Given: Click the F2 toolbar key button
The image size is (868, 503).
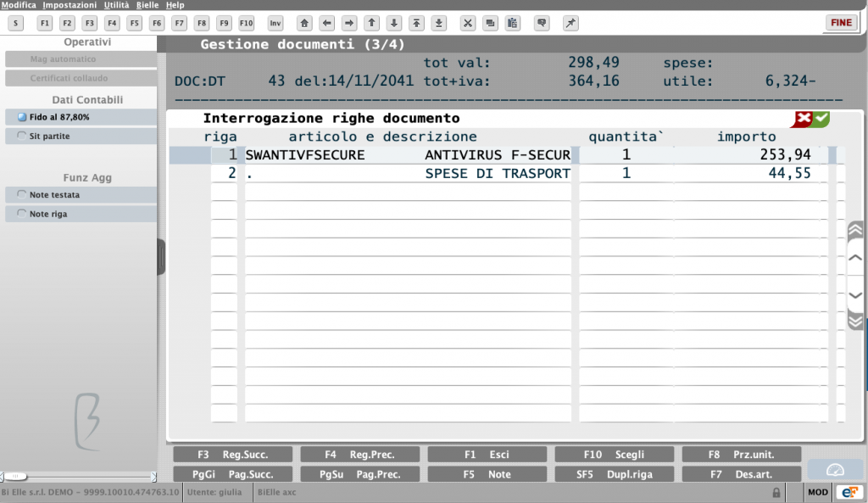Looking at the screenshot, I should (x=67, y=23).
